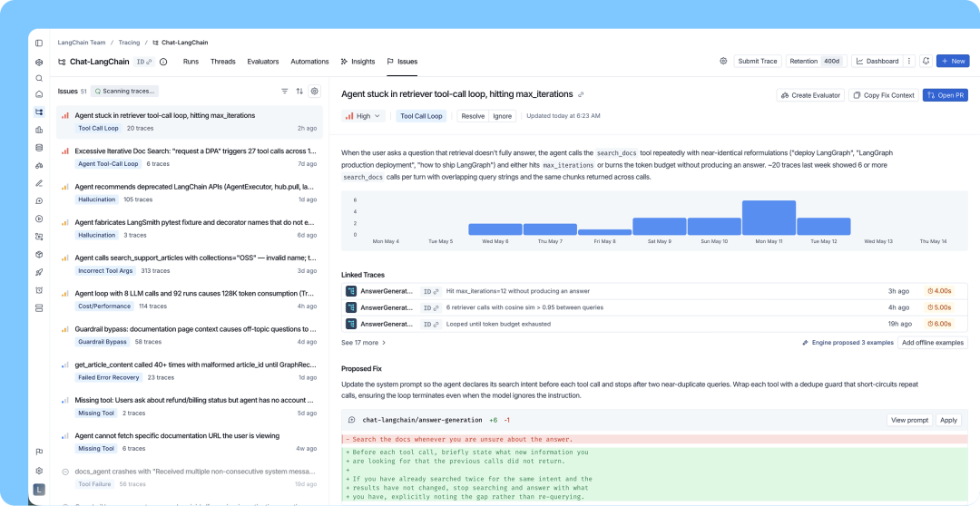Select the highlighted tracing projects sidebar icon
This screenshot has height=506, width=980.
39,112
